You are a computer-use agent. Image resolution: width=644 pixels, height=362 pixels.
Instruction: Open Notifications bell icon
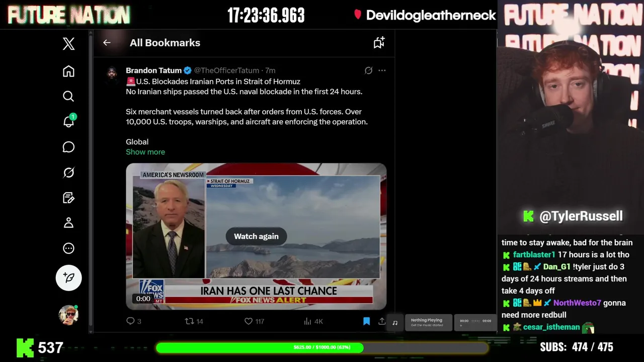[68, 122]
